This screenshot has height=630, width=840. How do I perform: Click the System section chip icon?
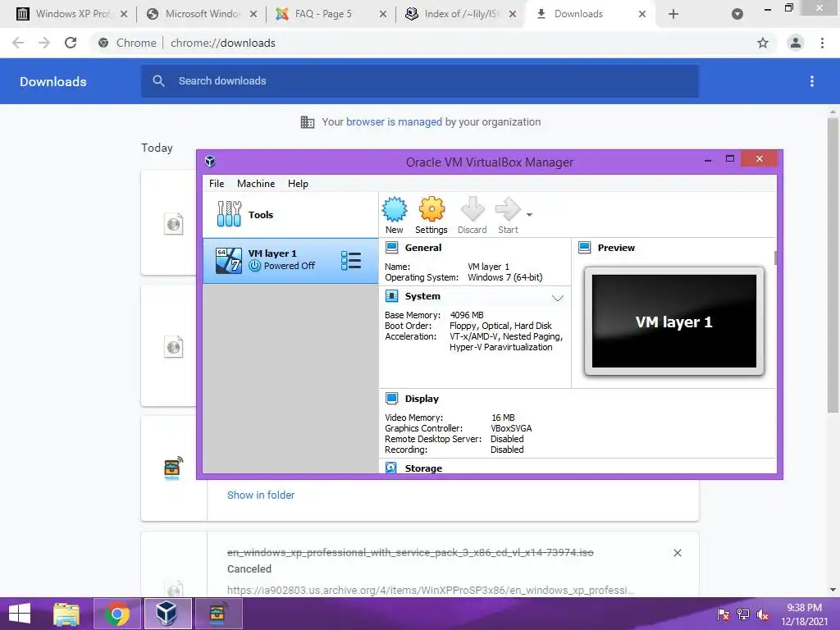391,296
